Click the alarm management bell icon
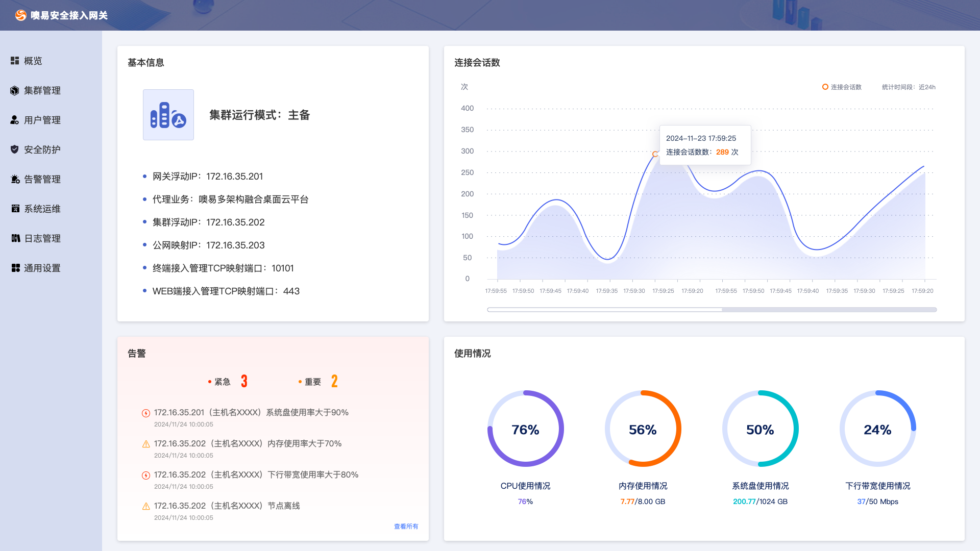This screenshot has width=980, height=551. (15, 179)
